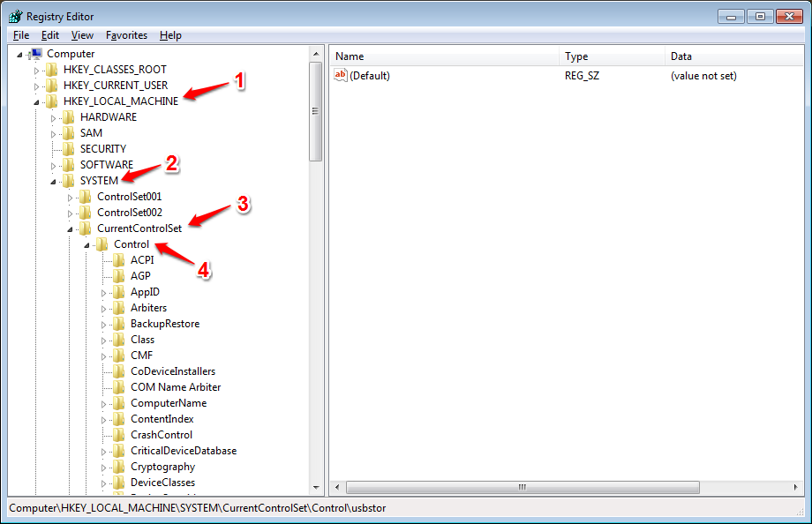Click the SAM folder icon

68,133
